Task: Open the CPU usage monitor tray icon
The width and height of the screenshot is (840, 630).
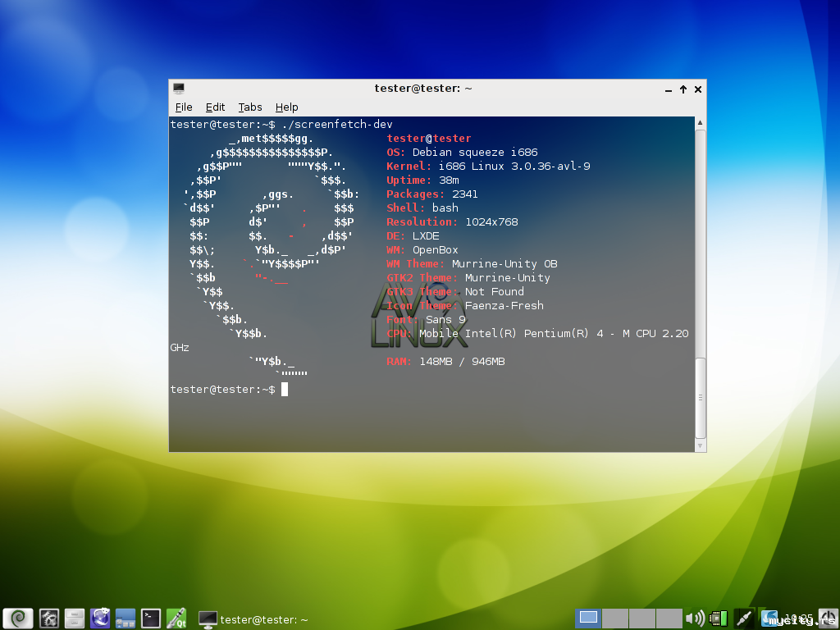Action: (x=719, y=618)
